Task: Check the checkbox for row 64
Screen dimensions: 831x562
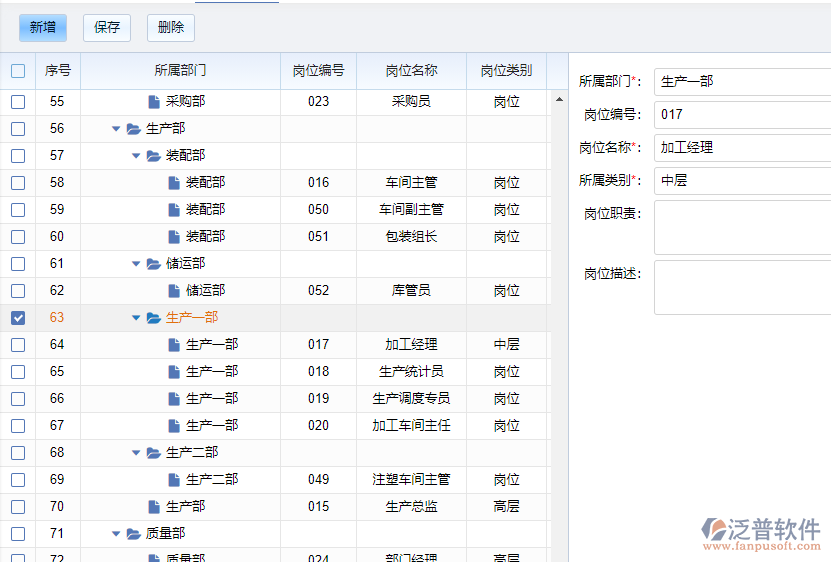Action: (18, 345)
